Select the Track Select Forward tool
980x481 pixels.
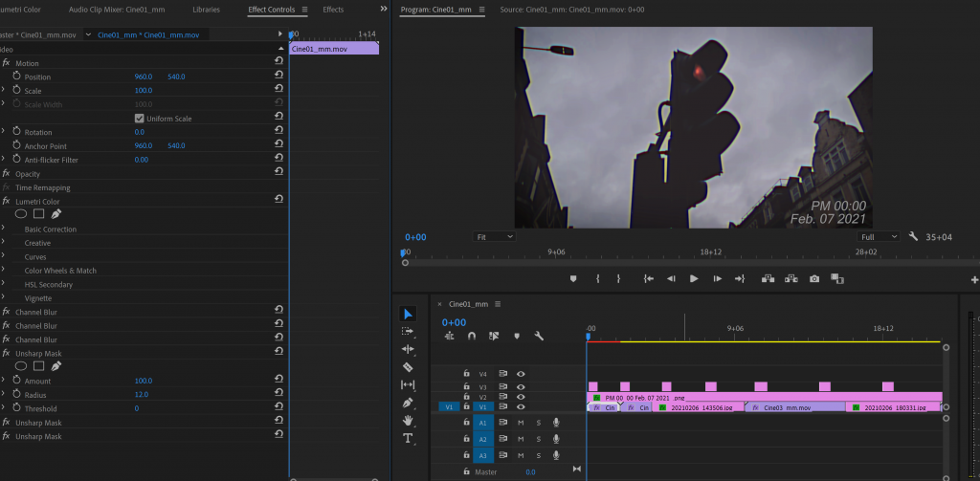[408, 332]
